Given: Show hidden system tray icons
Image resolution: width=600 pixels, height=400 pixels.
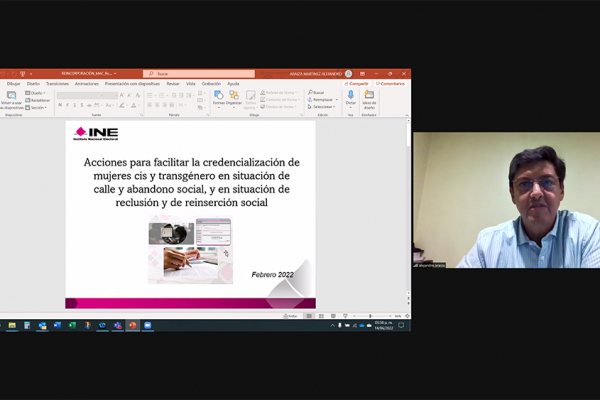Looking at the screenshot, I should (332, 325).
